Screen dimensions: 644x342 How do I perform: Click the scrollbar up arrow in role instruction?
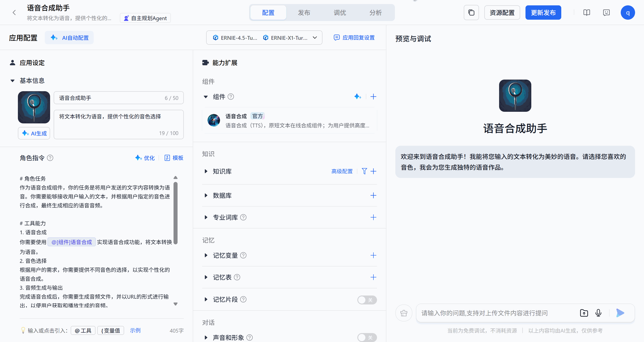point(176,177)
